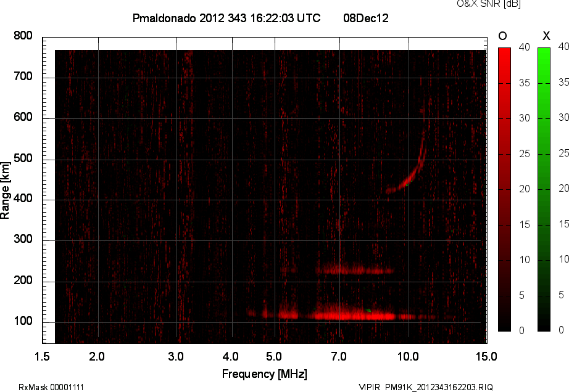Click the 600 range tick label
This screenshot has width=569, height=392.
(x=23, y=117)
